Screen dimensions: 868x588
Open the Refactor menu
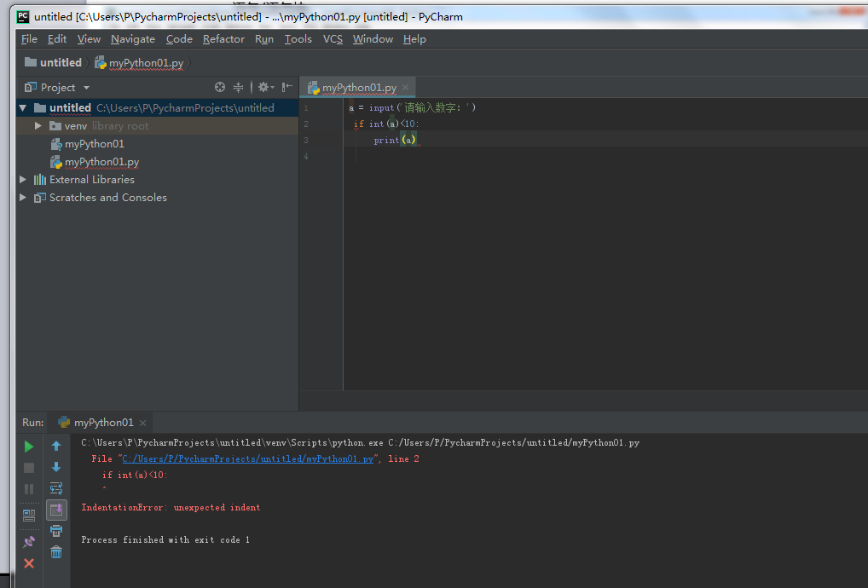click(223, 39)
